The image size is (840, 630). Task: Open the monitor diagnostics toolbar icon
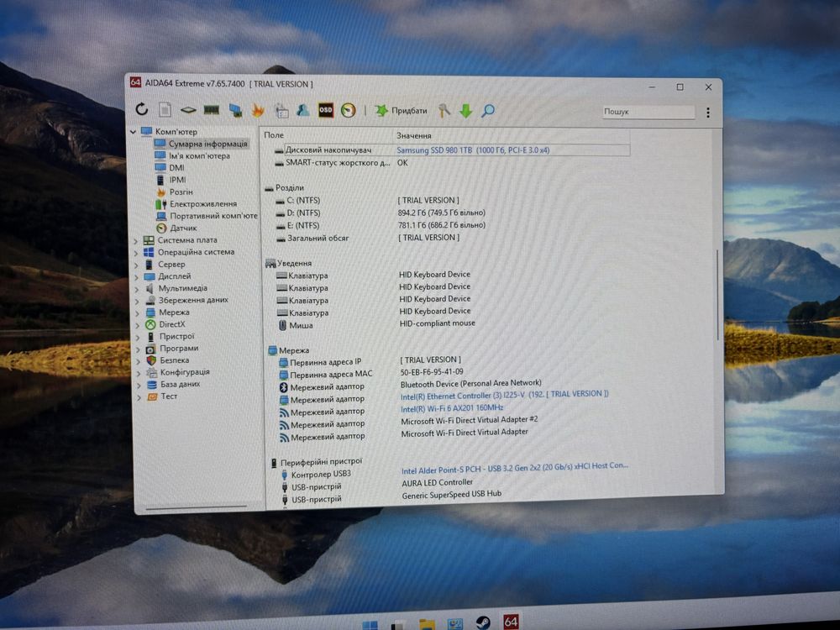(x=235, y=110)
